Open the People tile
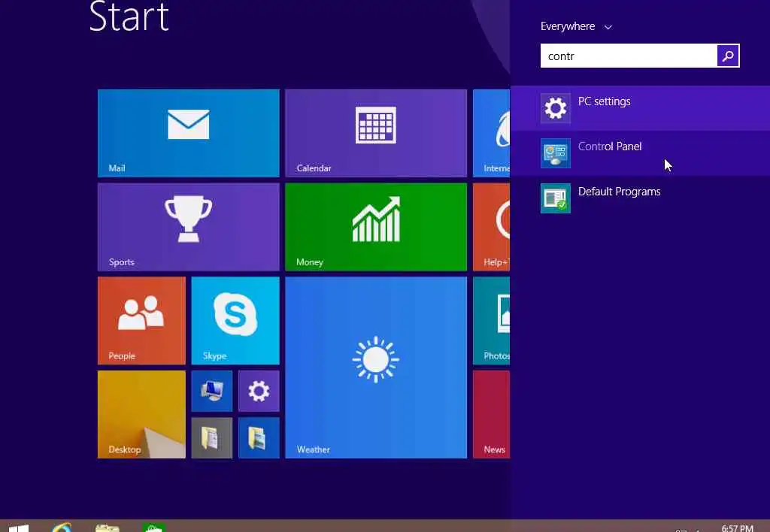Screen dimensions: 770x532 141,320
